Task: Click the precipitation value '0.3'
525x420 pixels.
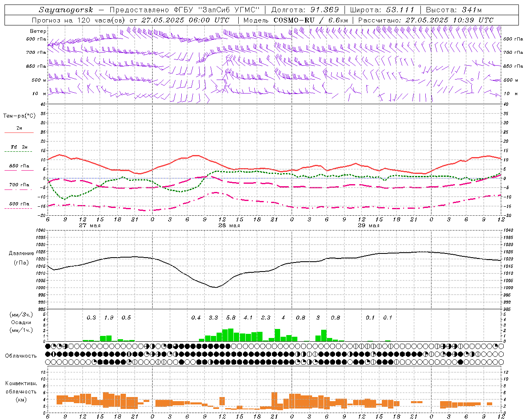Action: click(x=91, y=317)
